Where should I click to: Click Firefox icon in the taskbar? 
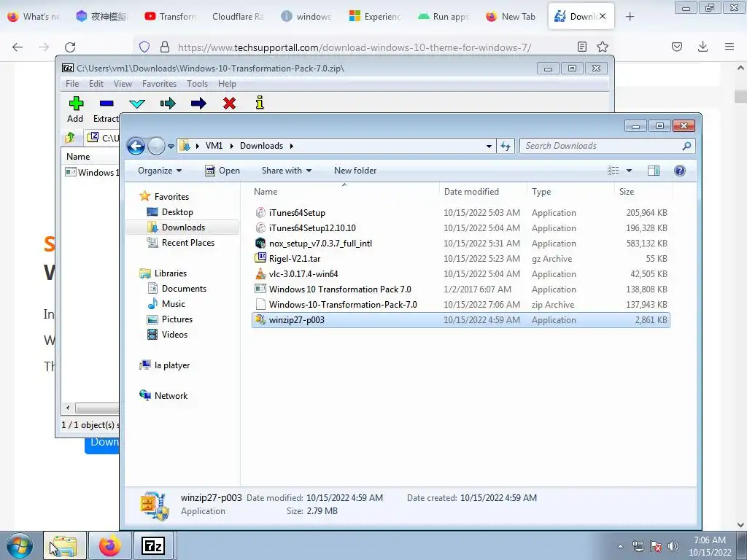110,545
